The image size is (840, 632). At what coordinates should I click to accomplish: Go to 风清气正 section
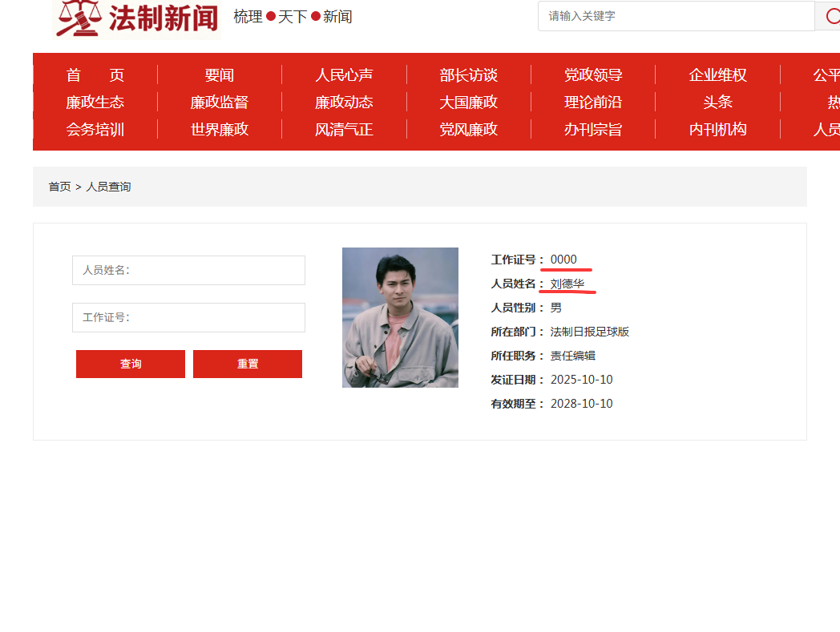coord(342,129)
